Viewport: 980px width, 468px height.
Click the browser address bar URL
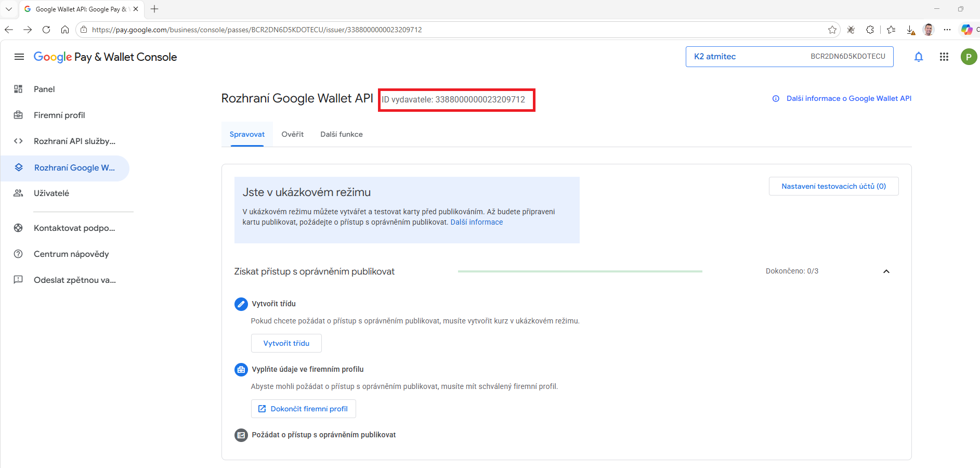click(257, 30)
